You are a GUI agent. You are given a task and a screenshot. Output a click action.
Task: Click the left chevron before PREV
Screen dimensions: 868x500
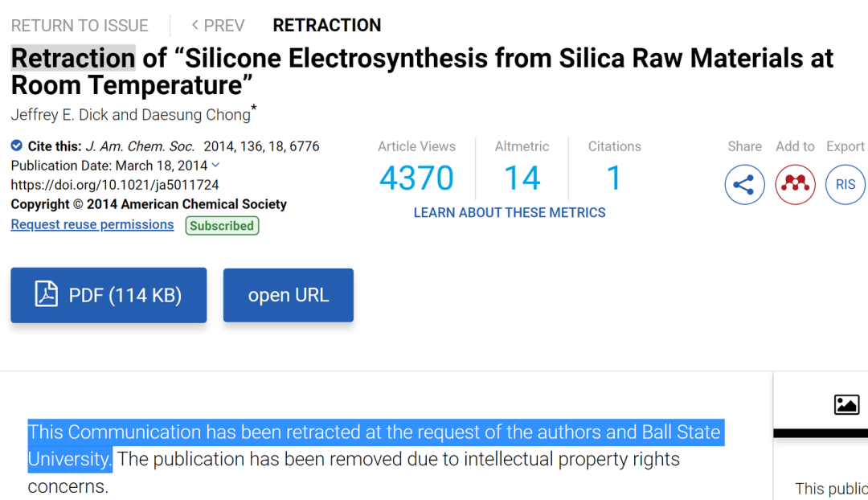[x=194, y=25]
